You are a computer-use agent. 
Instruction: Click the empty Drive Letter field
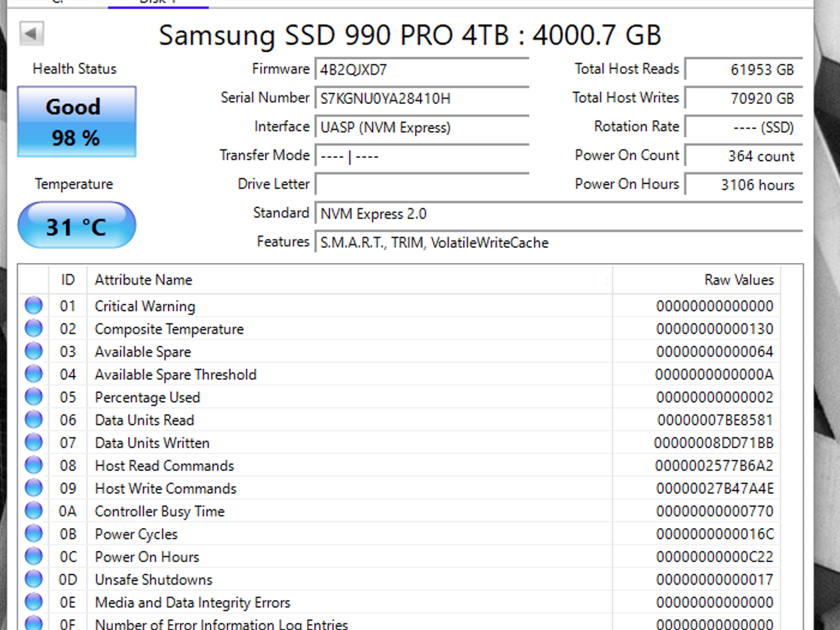422,185
